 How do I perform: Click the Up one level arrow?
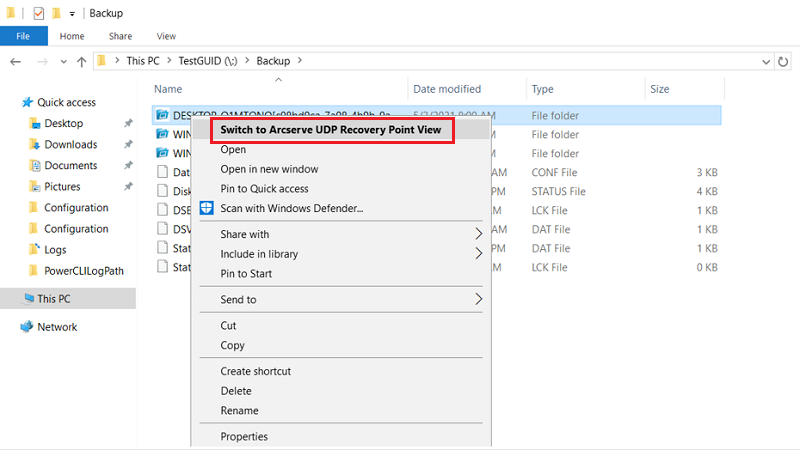pos(82,62)
